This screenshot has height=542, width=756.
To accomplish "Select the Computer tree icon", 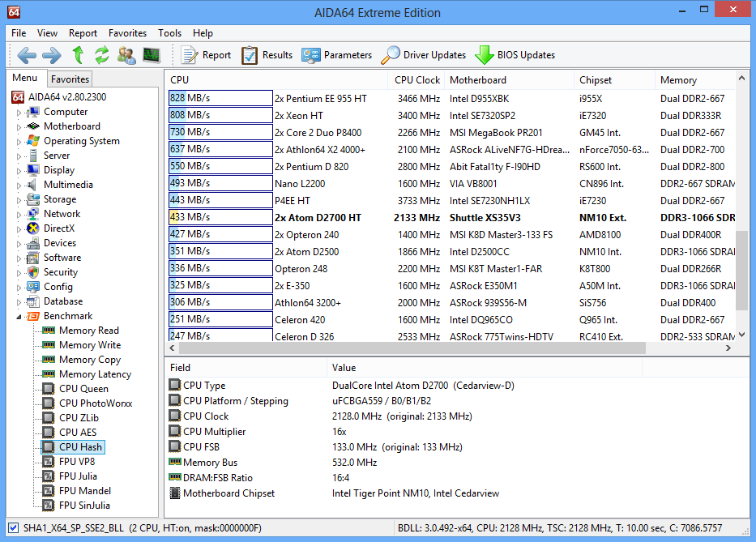I will click(x=33, y=112).
